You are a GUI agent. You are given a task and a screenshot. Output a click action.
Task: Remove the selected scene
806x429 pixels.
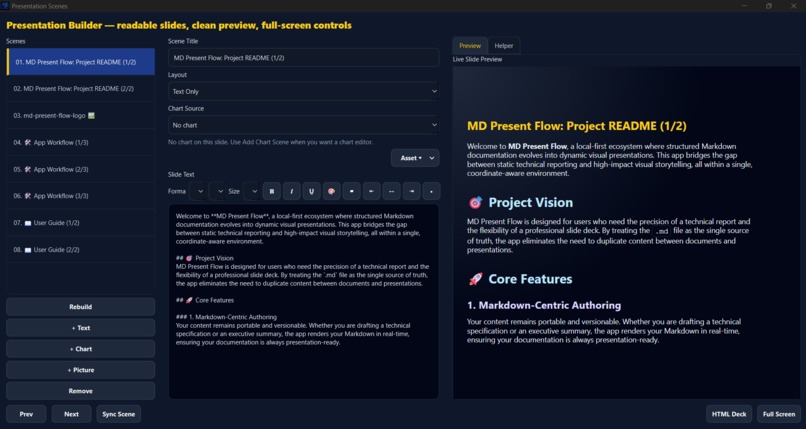coord(81,391)
